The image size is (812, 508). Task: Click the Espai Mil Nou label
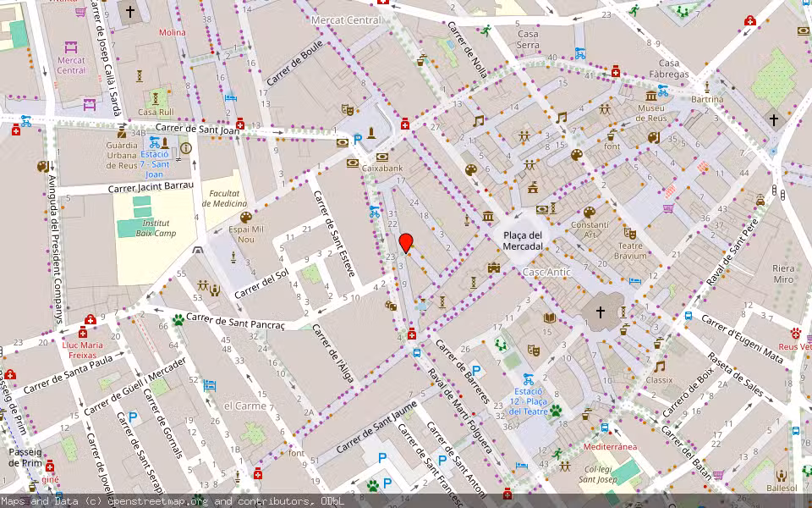[246, 235]
